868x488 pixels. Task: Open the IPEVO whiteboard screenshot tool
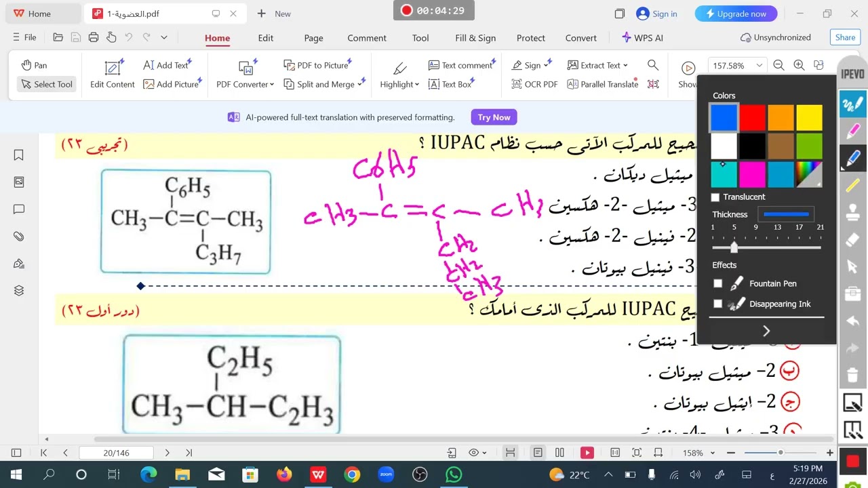click(852, 403)
